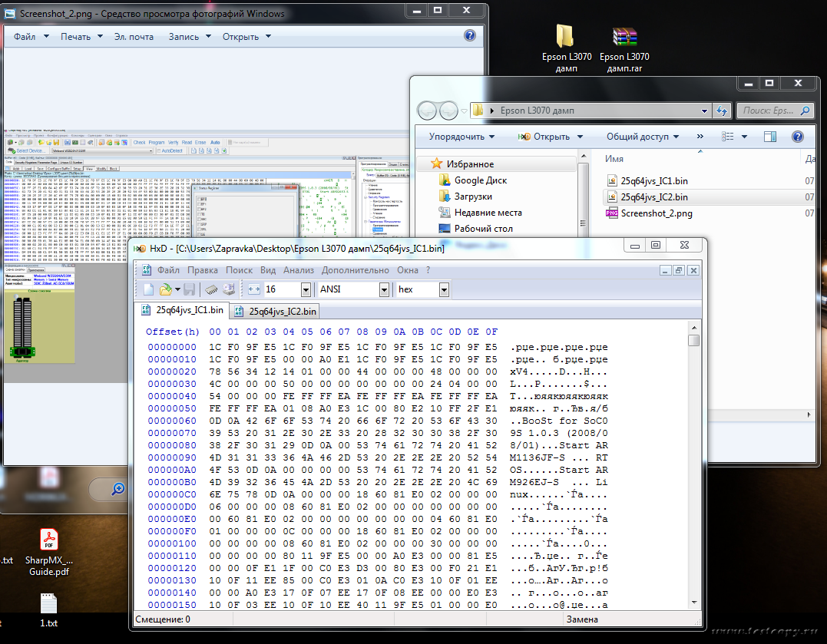Click the refresh icon beside the address bar
Image resolution: width=827 pixels, height=644 pixels.
721,111
